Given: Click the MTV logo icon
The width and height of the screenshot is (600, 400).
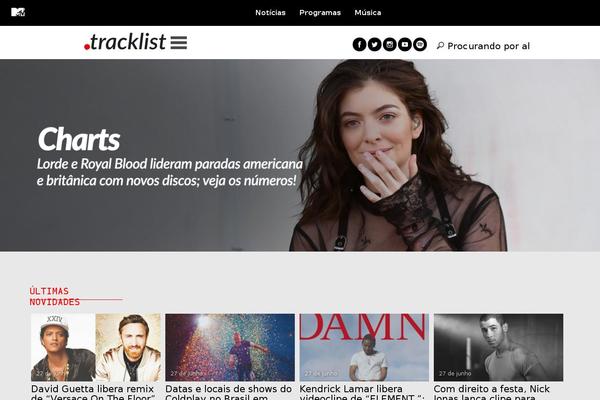Looking at the screenshot, I should [x=18, y=12].
